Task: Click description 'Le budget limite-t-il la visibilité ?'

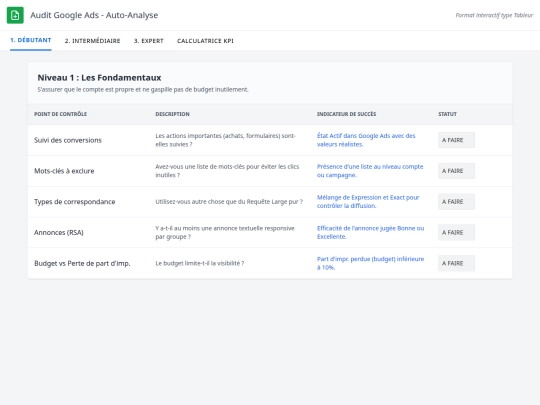Action: pyautogui.click(x=200, y=263)
